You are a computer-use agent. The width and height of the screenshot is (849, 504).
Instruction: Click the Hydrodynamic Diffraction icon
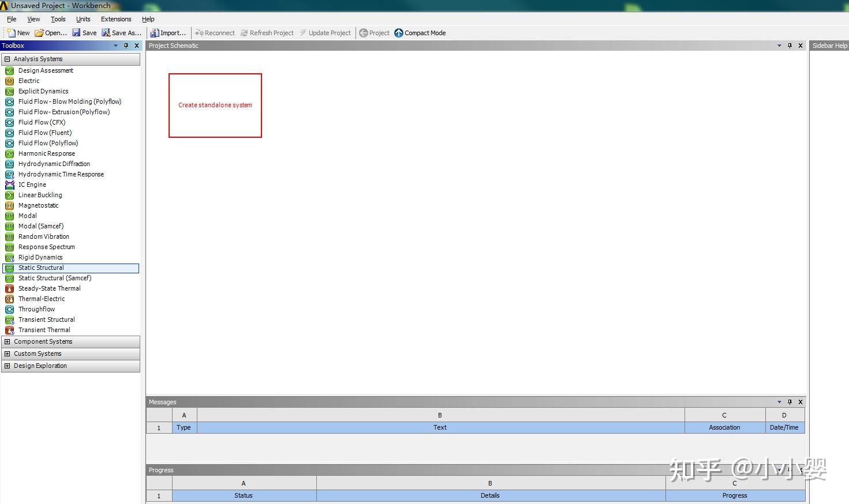(x=9, y=164)
